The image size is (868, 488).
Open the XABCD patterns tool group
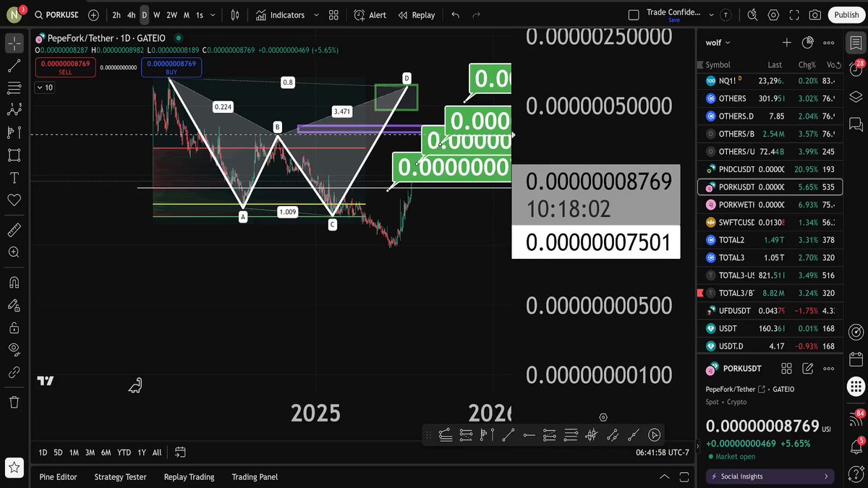click(14, 111)
